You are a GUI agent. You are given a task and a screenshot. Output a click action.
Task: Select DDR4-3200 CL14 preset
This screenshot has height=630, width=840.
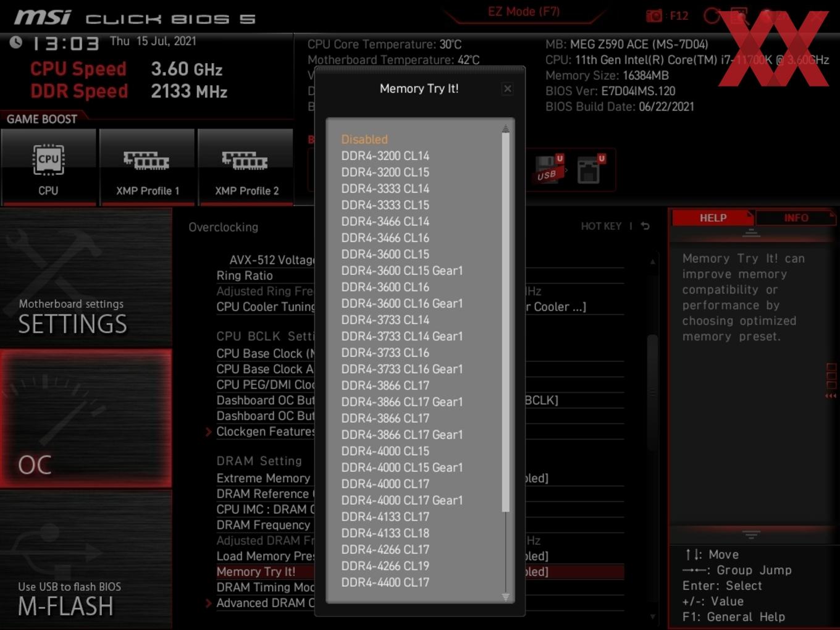385,156
